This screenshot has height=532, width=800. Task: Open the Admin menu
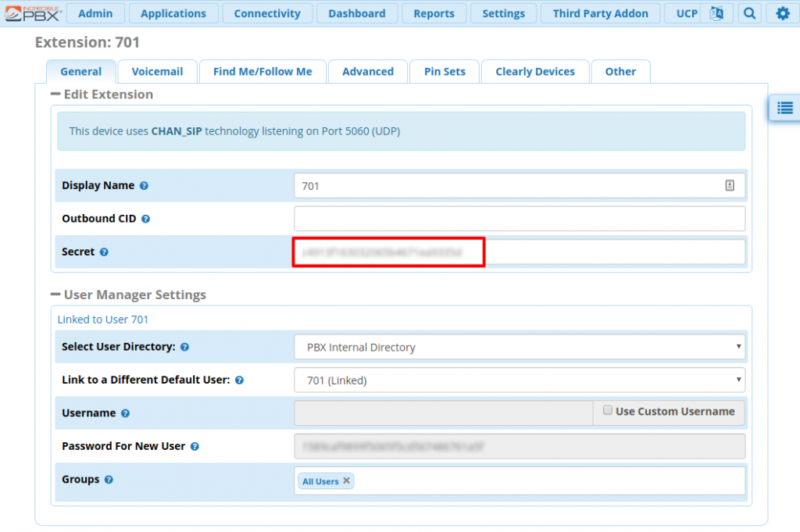click(x=95, y=13)
